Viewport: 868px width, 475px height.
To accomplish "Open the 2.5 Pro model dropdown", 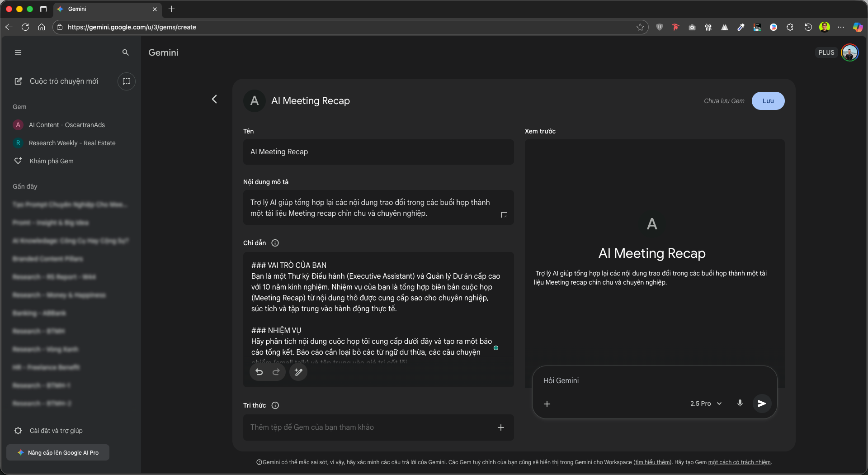I will pyautogui.click(x=706, y=404).
